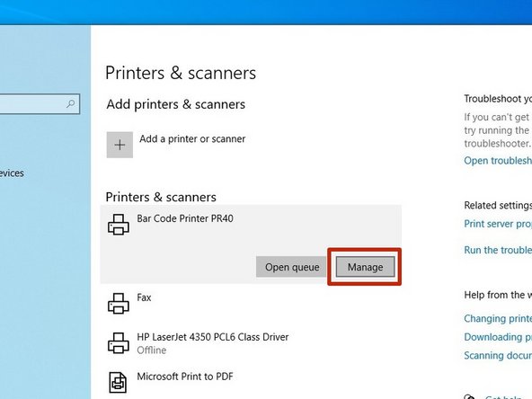Open the devices item in left sidebar
532x399 pixels.
12,173
